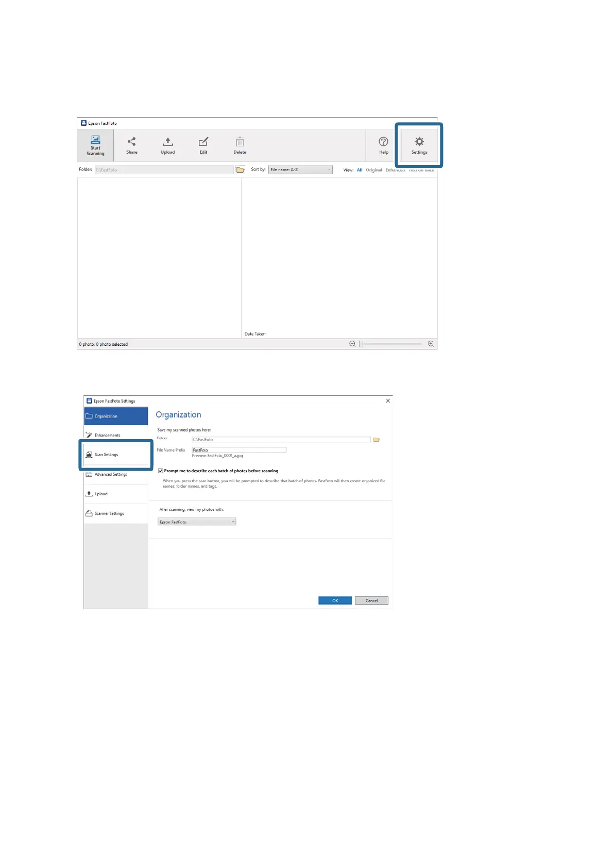Image resolution: width=613 pixels, height=868 pixels.
Task: Click the Epson FastFoto main window title icon
Action: click(83, 123)
